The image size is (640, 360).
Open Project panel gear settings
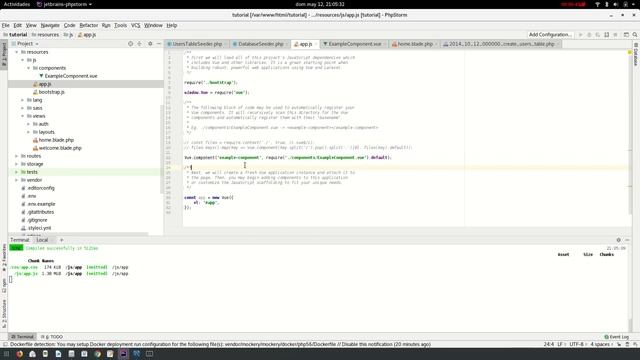click(x=150, y=44)
